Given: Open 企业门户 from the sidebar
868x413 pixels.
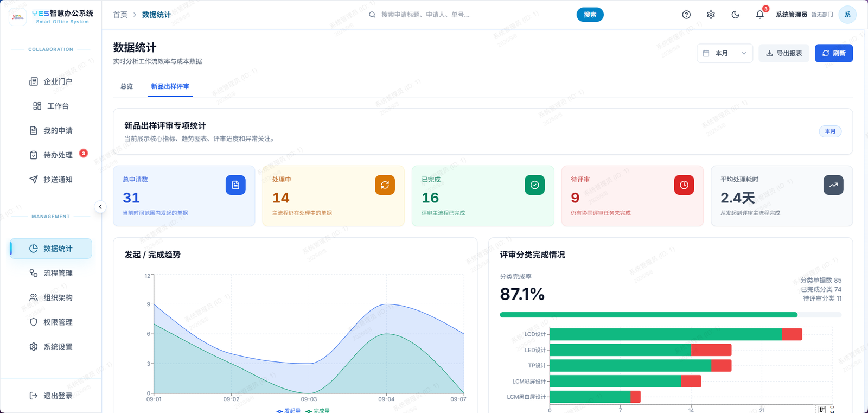Looking at the screenshot, I should click(50, 81).
